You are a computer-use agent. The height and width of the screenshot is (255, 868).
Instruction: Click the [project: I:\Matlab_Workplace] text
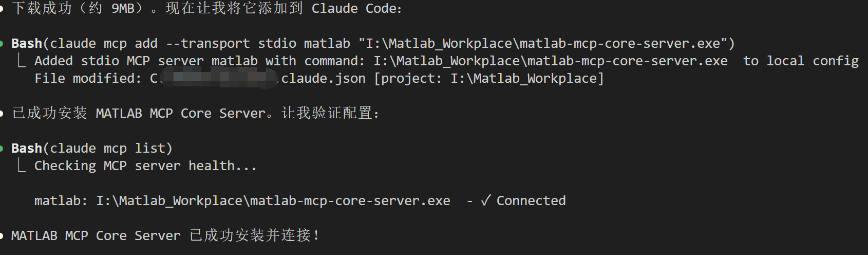(x=488, y=78)
